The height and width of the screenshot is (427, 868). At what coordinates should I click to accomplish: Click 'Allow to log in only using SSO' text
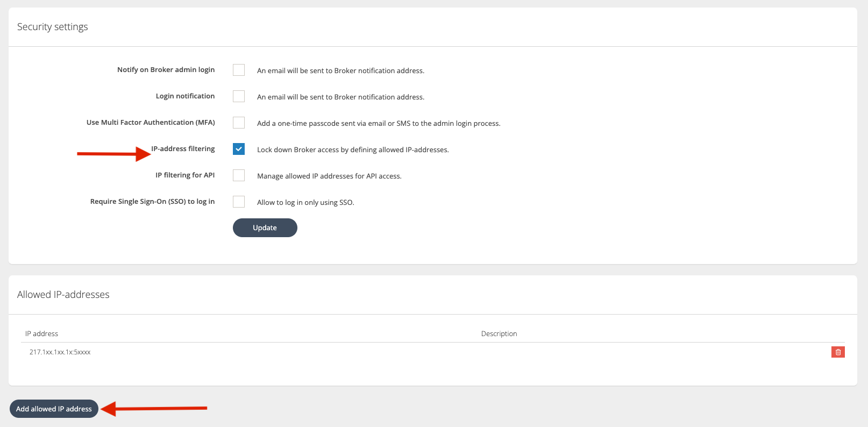pyautogui.click(x=305, y=203)
